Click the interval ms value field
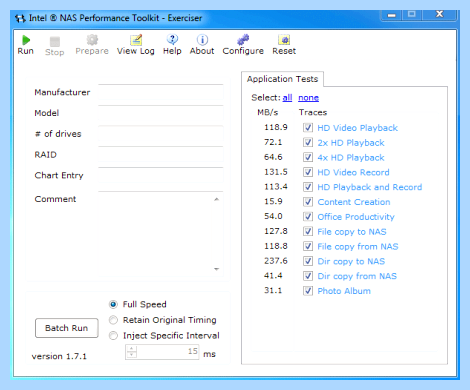Viewport: 470px width, 390px height. [168, 352]
